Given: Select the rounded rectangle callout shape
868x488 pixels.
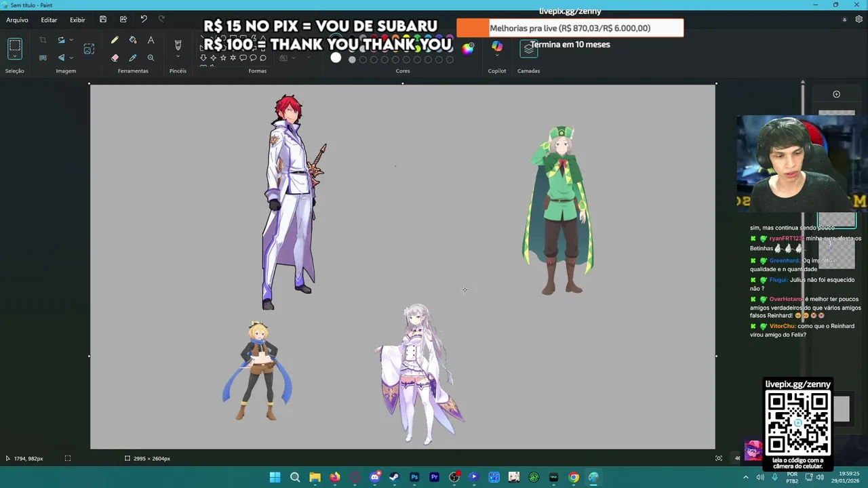Looking at the screenshot, I should pyautogui.click(x=243, y=58).
